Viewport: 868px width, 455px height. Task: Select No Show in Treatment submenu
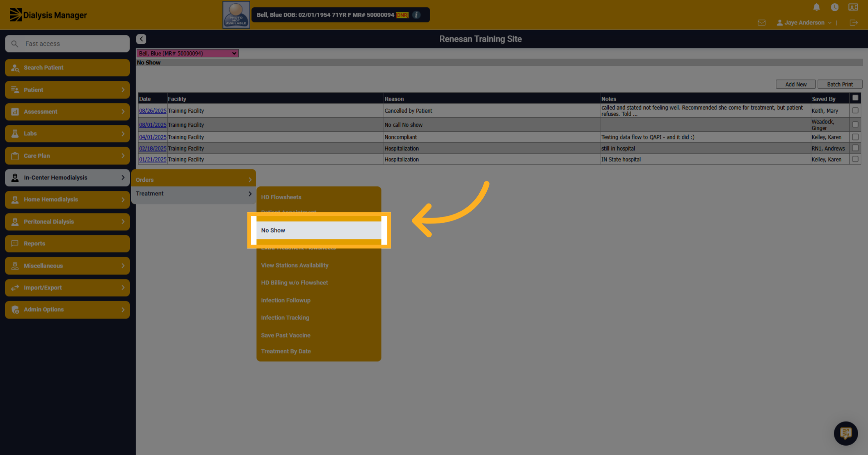coord(319,230)
